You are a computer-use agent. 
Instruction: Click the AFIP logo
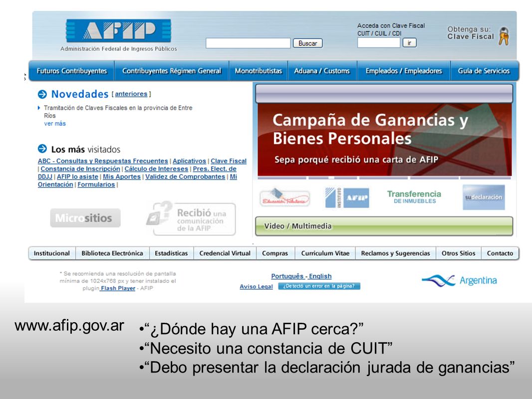click(x=118, y=30)
